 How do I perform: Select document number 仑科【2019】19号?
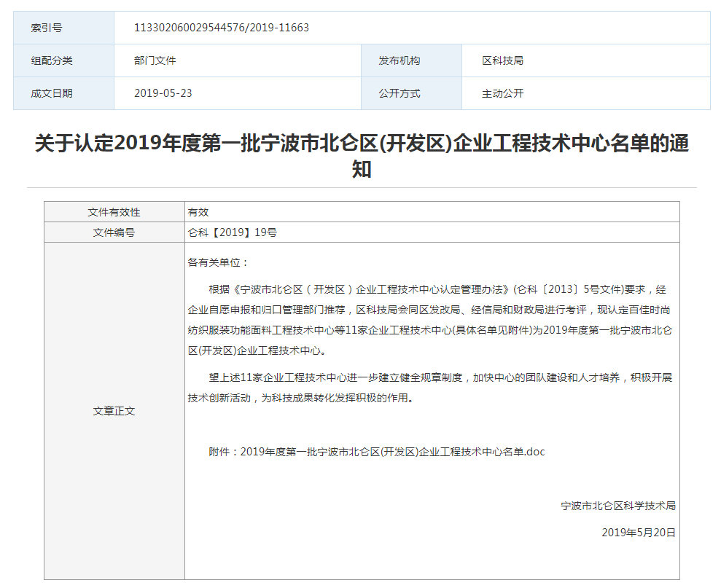[233, 232]
